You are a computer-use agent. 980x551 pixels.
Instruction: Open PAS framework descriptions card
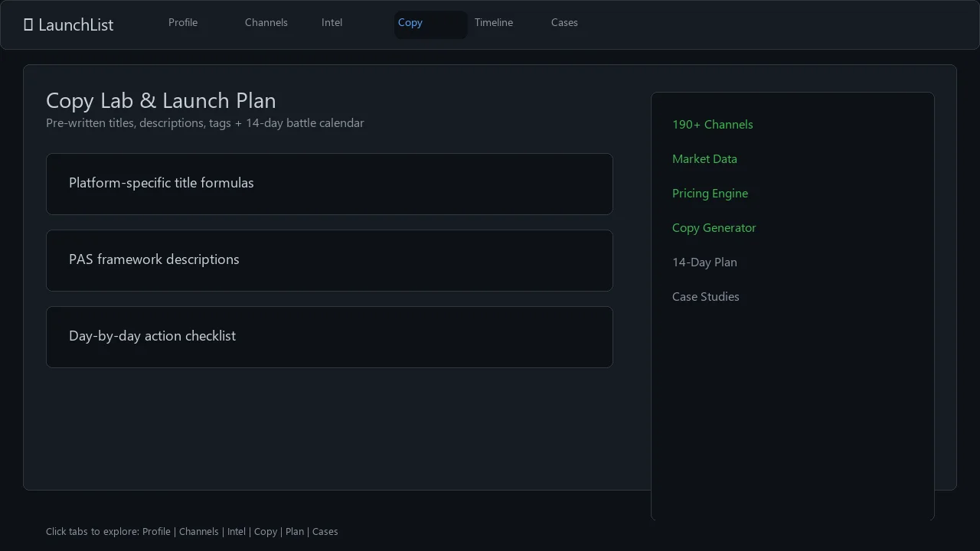329,260
